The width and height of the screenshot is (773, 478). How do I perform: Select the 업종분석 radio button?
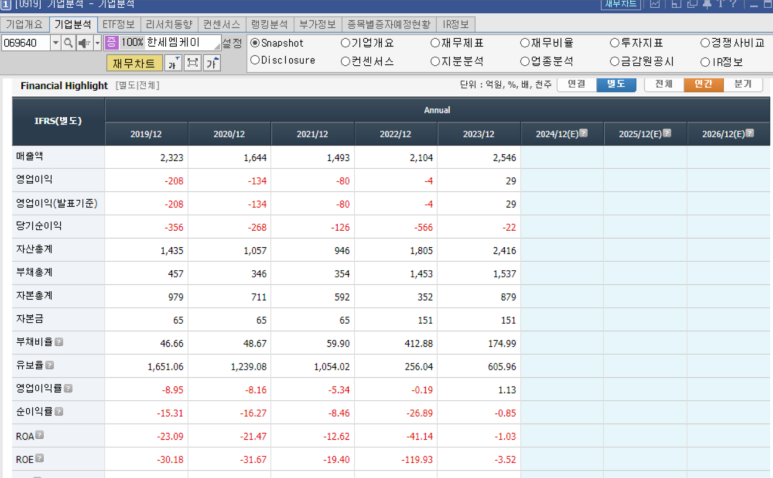(x=525, y=62)
